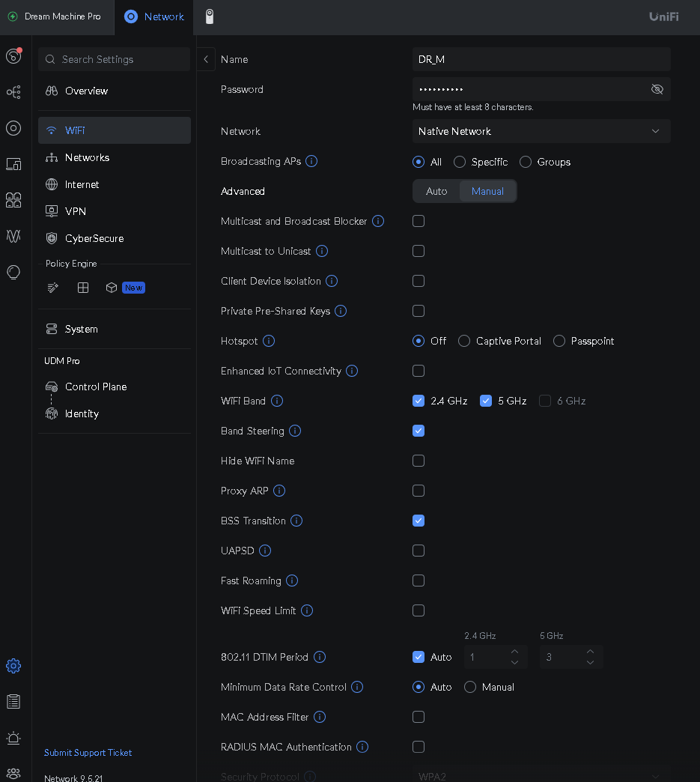The image size is (700, 782).
Task: Click the lightbulb Insights icon
Action: (x=13, y=272)
